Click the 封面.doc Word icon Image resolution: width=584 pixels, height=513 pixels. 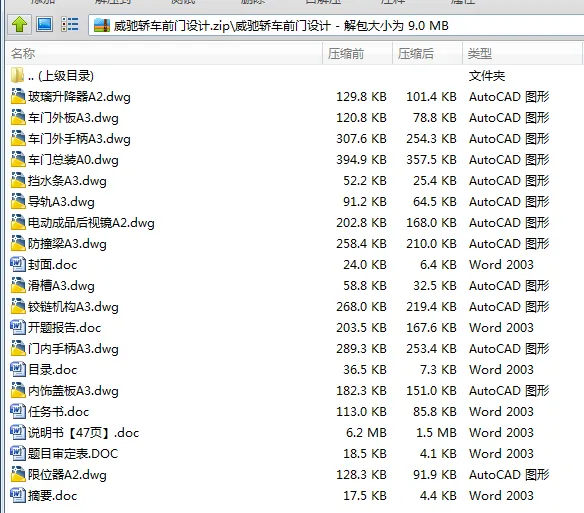pos(18,264)
